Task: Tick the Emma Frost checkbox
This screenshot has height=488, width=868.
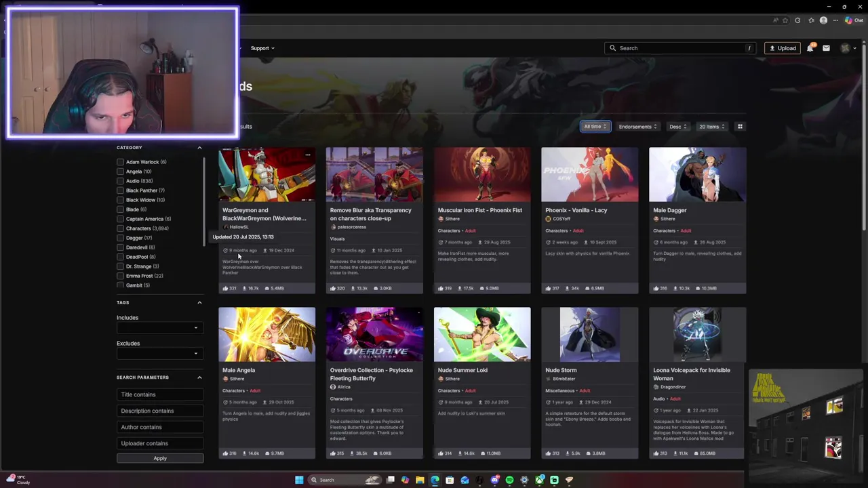Action: click(x=121, y=276)
